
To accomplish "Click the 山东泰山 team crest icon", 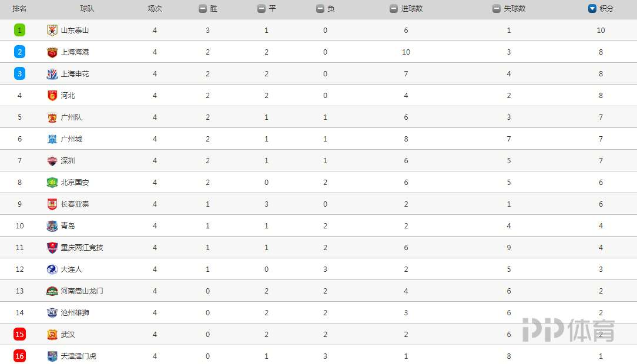I will [x=52, y=30].
